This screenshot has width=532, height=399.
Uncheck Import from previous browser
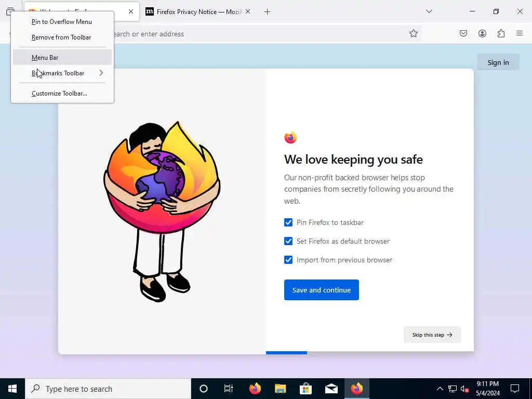[288, 260]
